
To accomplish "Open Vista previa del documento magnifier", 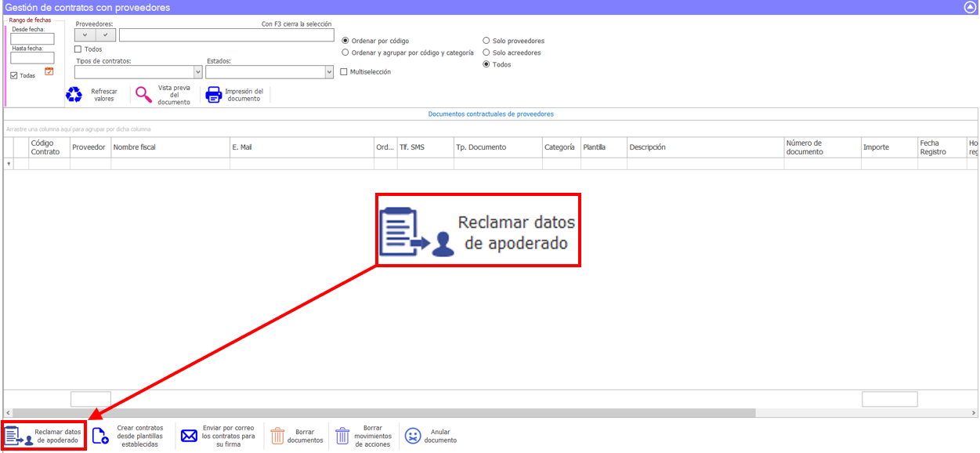I will 144,95.
